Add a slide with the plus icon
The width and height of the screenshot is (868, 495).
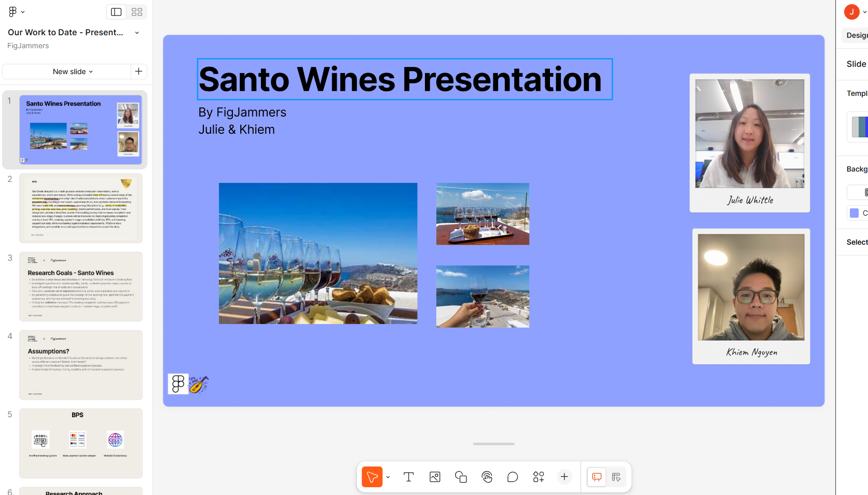(x=139, y=72)
